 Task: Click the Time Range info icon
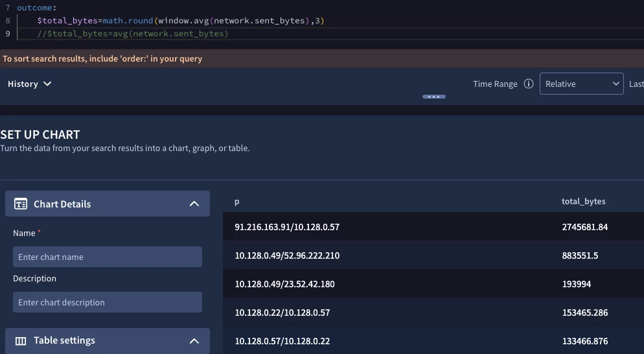(529, 84)
